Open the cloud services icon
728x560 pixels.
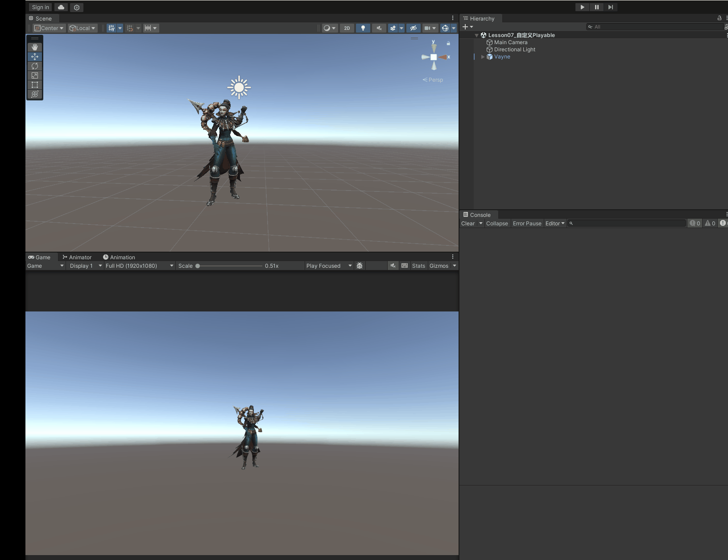(x=61, y=8)
